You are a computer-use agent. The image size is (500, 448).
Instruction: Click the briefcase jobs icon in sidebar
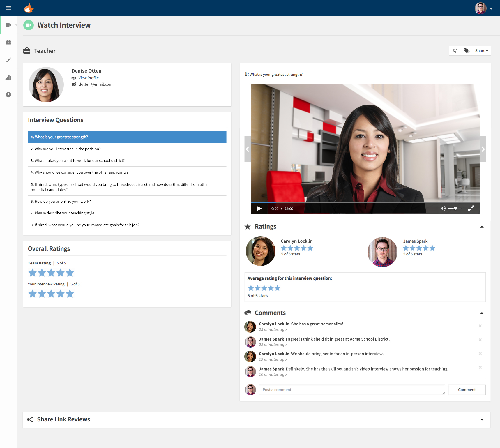click(x=8, y=42)
